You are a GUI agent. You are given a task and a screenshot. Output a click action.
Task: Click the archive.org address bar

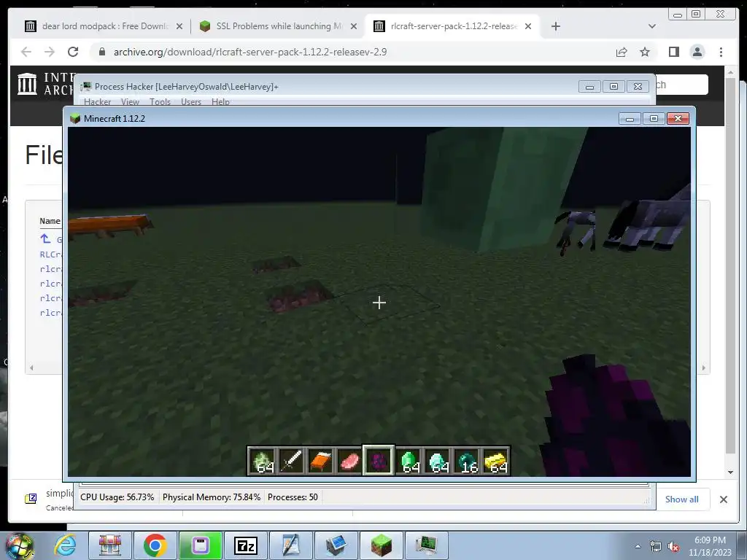click(352, 52)
